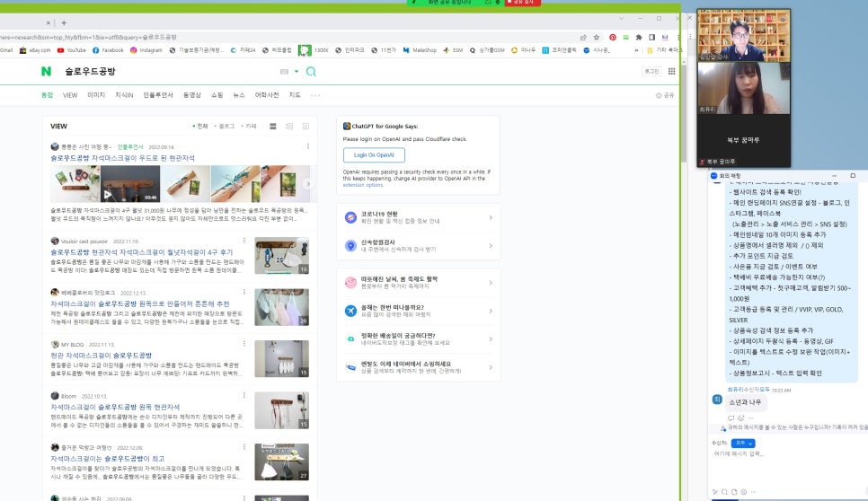Viewport: 868px width, 501px height.
Task: Click the Naver search magnifier icon
Action: click(x=311, y=71)
